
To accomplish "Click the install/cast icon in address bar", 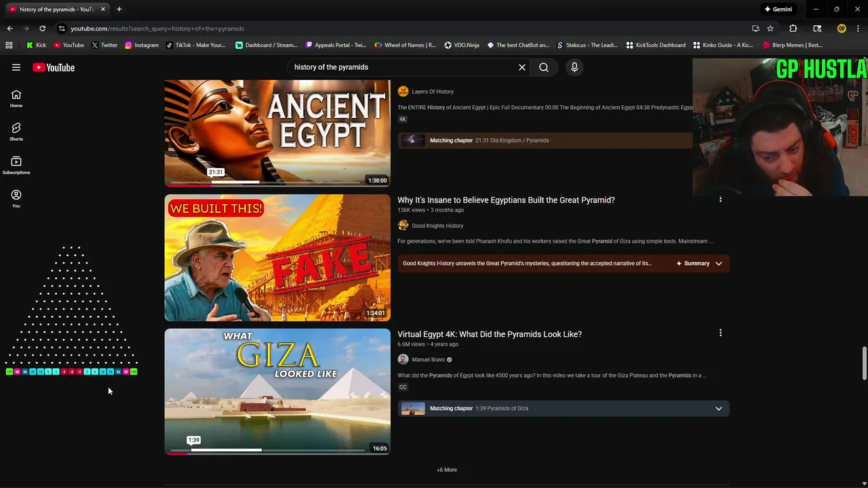I will click(755, 28).
